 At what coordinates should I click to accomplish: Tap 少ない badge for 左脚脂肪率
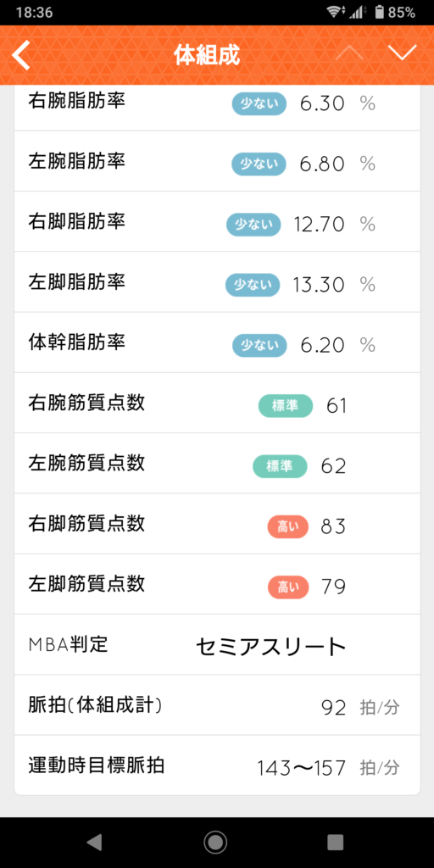click(253, 285)
